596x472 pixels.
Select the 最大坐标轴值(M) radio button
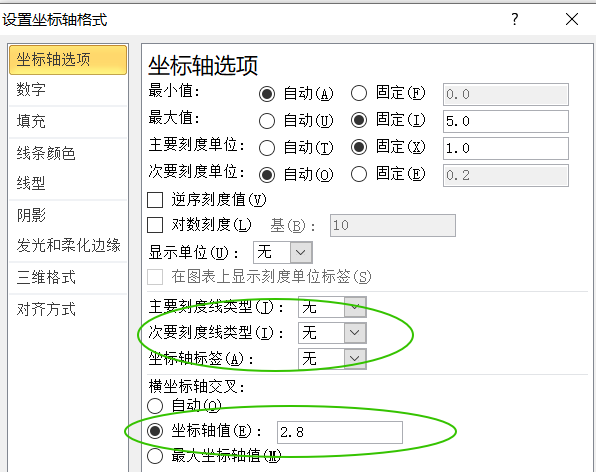pyautogui.click(x=155, y=456)
